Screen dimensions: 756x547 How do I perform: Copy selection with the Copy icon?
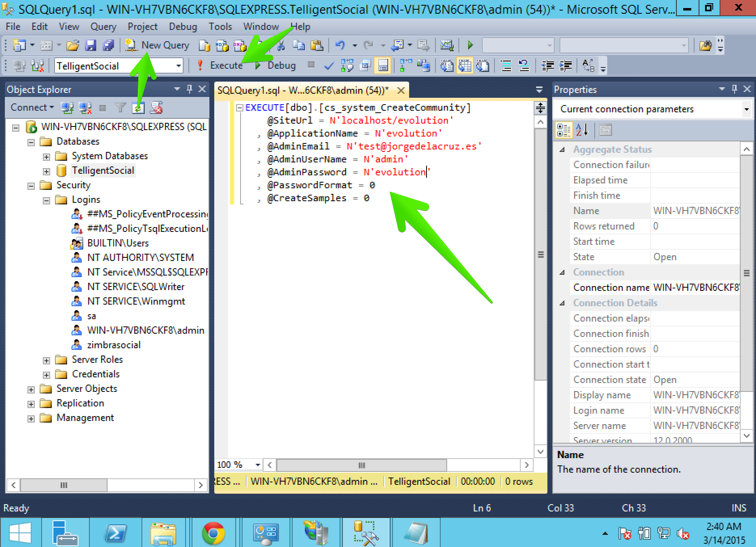299,45
